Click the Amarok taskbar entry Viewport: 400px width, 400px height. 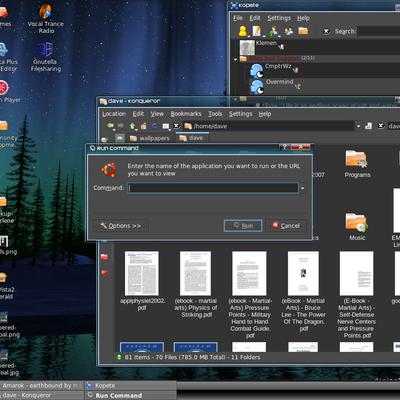(42, 386)
